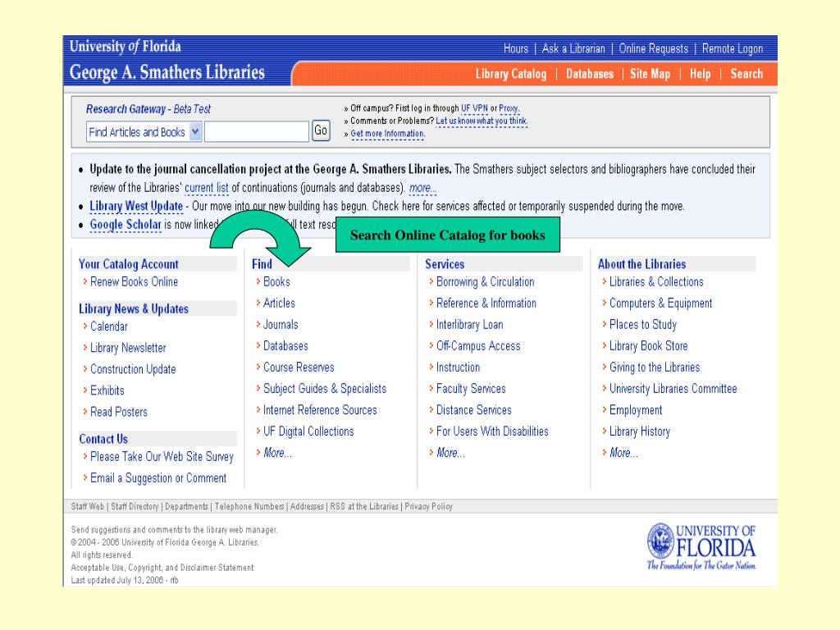
Task: Select Databases in orange navigation bar
Action: tap(590, 74)
